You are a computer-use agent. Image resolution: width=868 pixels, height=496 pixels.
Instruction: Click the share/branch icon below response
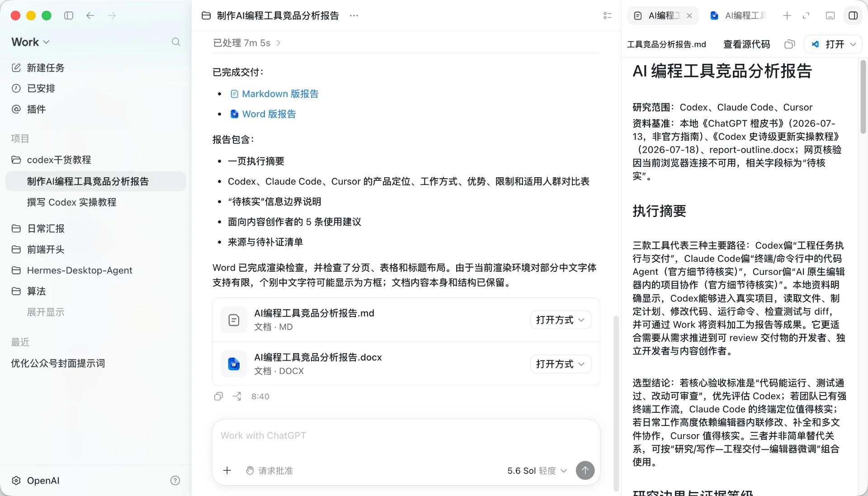point(237,397)
